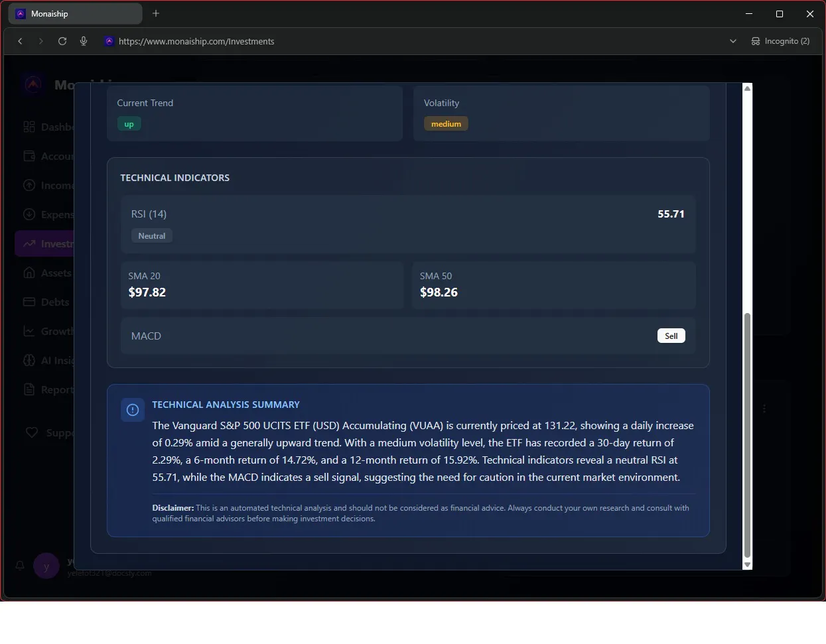Click the Volatility label

[x=441, y=103]
